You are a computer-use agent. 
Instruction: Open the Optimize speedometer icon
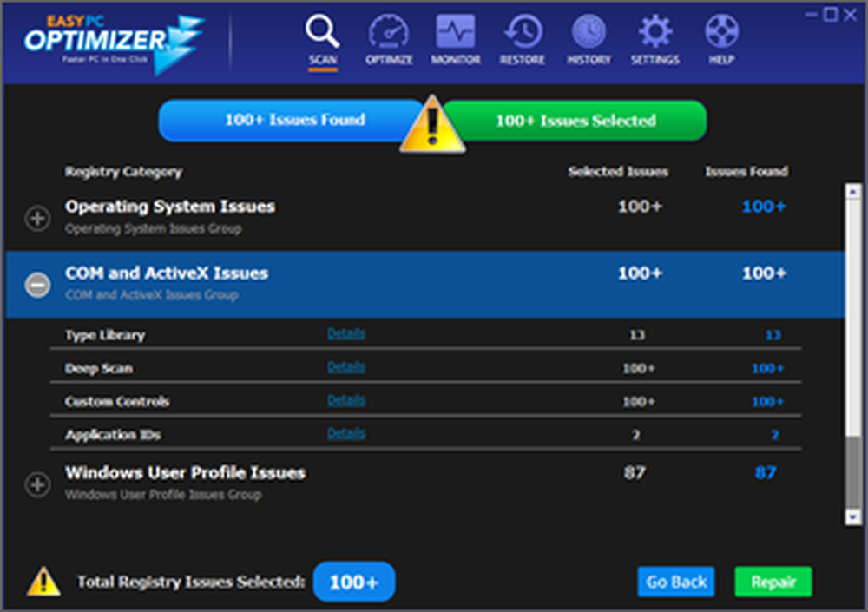tap(389, 31)
